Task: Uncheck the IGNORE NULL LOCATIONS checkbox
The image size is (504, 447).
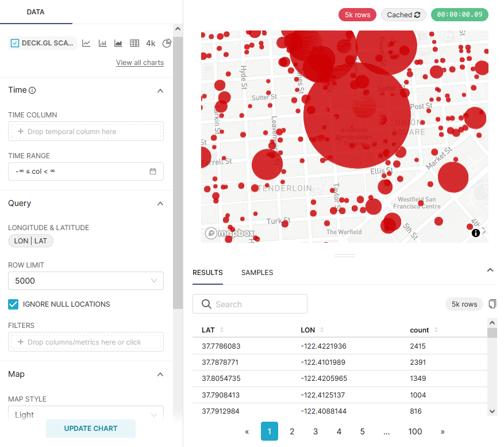Action: point(13,304)
